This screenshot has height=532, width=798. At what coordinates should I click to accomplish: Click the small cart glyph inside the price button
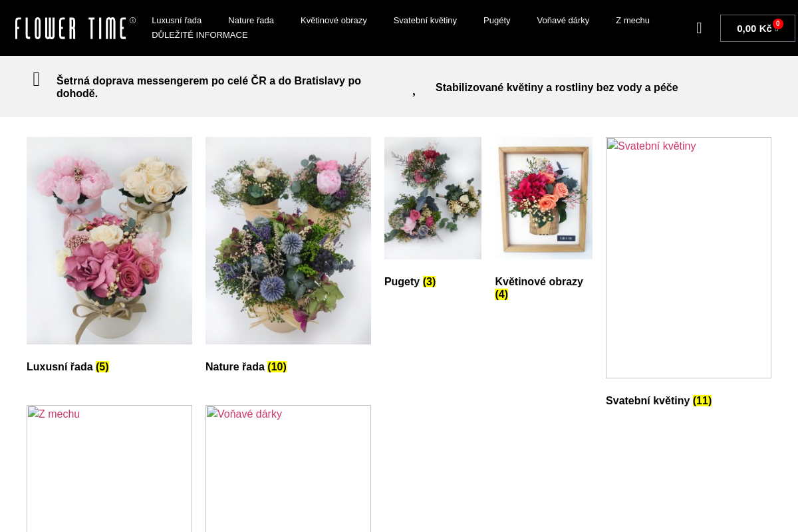pos(777,30)
